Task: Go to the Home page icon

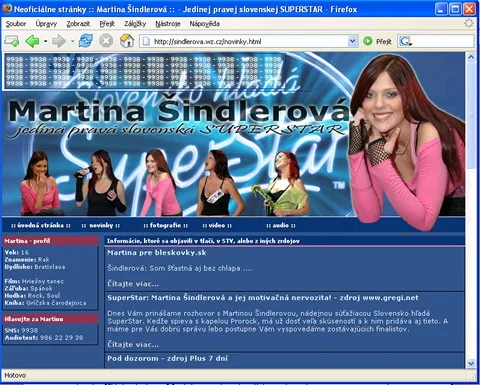Action: click(127, 41)
